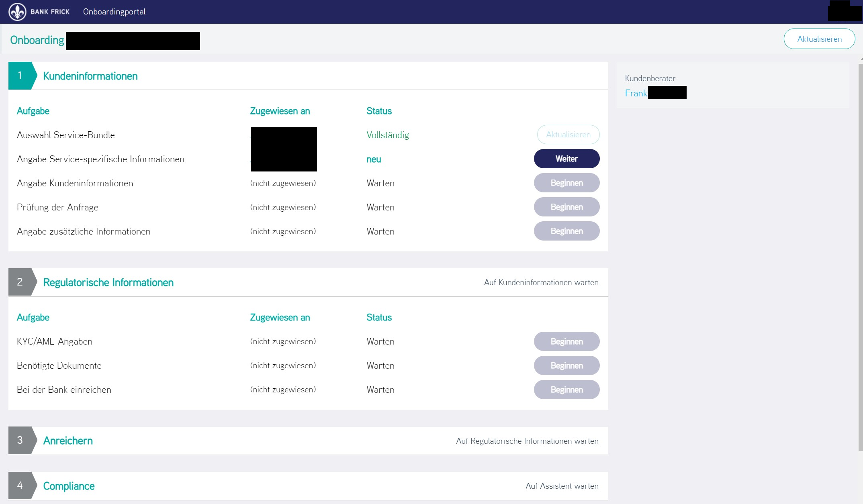The height and width of the screenshot is (504, 863).
Task: Click Aktualisieren beside Auswahl Service-Bundle
Action: click(x=568, y=135)
